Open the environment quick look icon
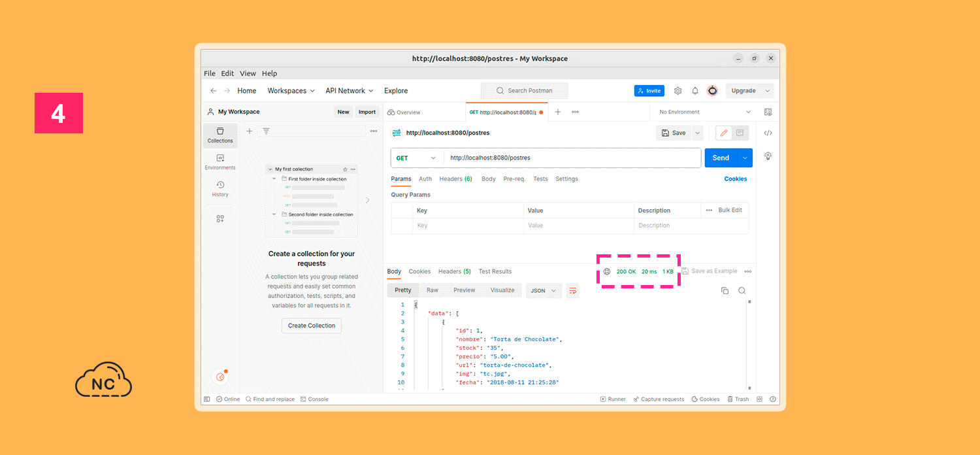Image resolution: width=980 pixels, height=455 pixels. [768, 112]
